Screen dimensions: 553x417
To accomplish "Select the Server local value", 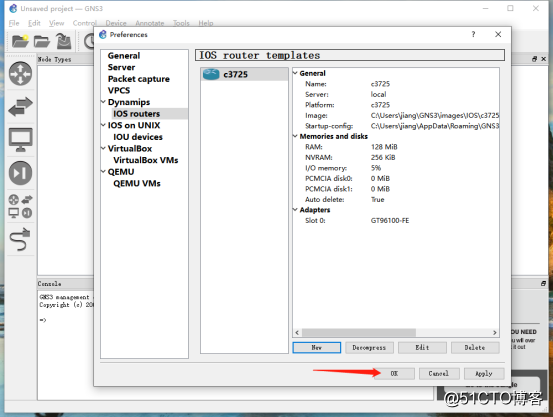I will tap(378, 94).
